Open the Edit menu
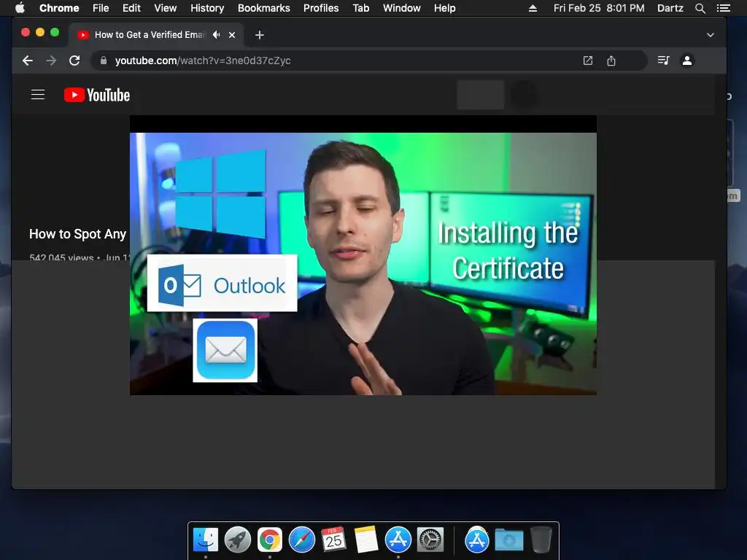 [x=131, y=8]
